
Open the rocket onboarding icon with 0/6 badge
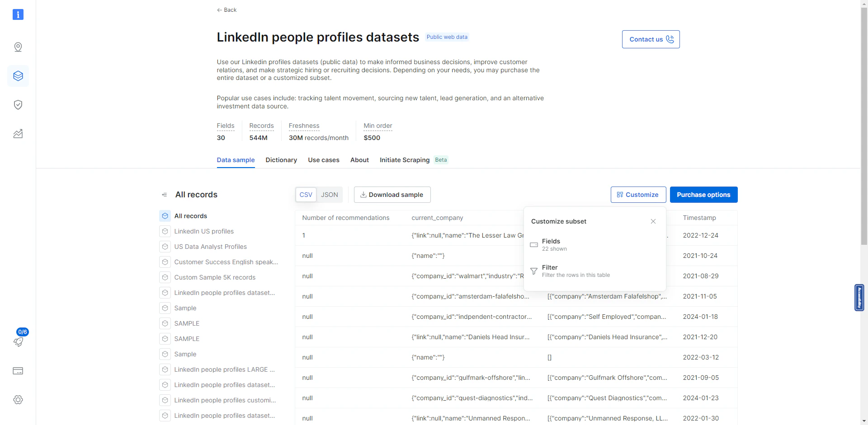19,339
